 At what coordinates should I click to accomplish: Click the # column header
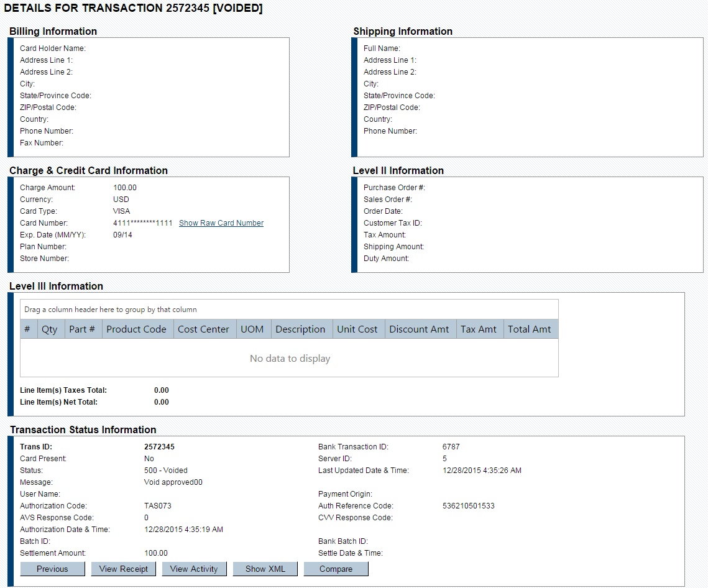pyautogui.click(x=27, y=329)
